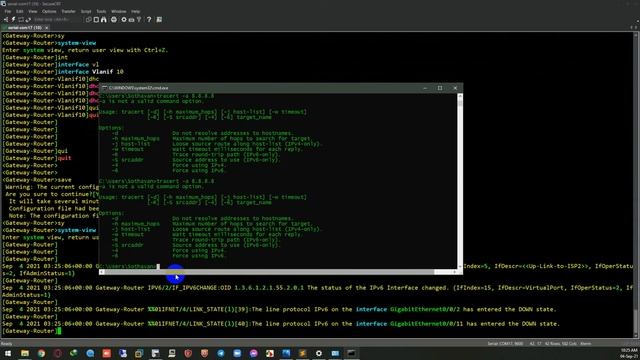Maximize the cmd.exe window

(x=440, y=88)
